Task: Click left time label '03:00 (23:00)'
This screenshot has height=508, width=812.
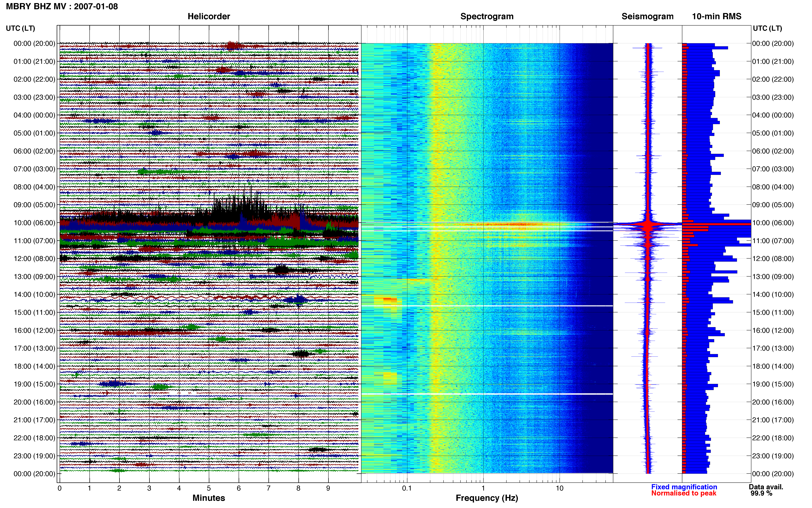Action: [34, 97]
